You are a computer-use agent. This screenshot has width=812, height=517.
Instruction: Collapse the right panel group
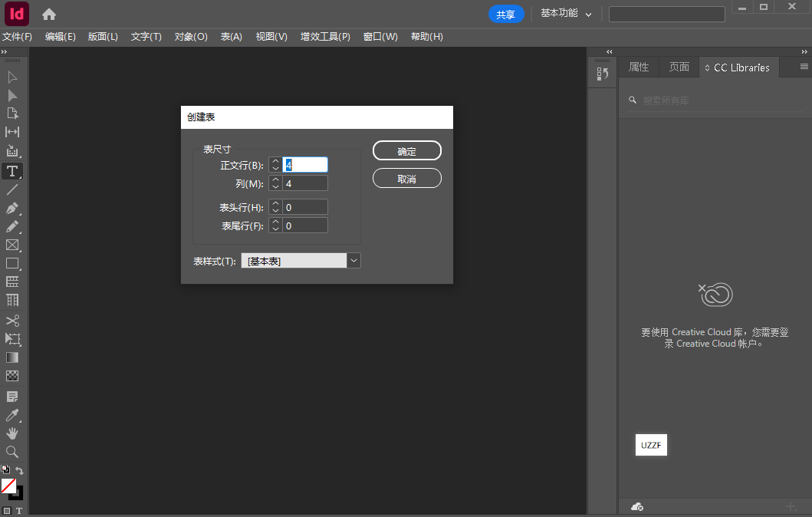click(804, 52)
